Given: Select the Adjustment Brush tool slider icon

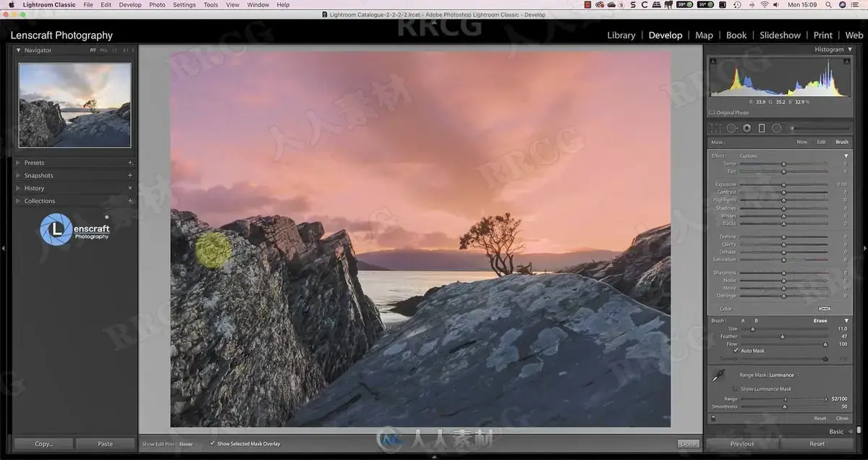Looking at the screenshot, I should tap(819, 128).
